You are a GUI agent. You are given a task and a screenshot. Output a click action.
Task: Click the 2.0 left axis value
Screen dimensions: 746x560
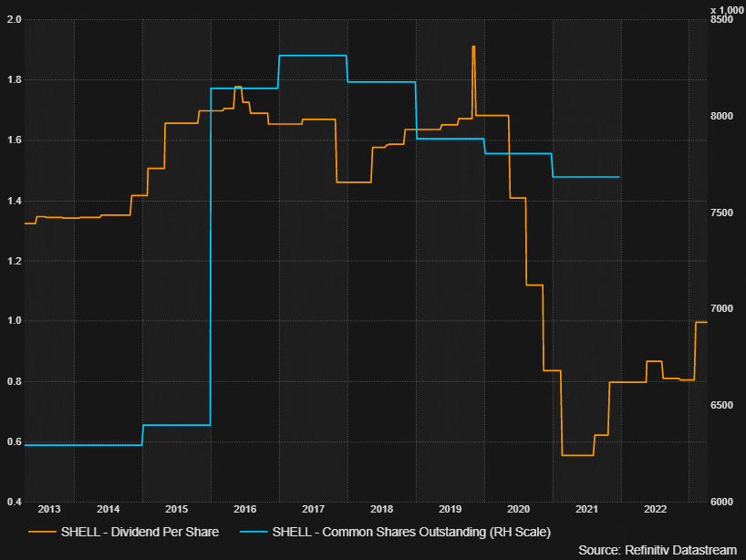(15, 19)
